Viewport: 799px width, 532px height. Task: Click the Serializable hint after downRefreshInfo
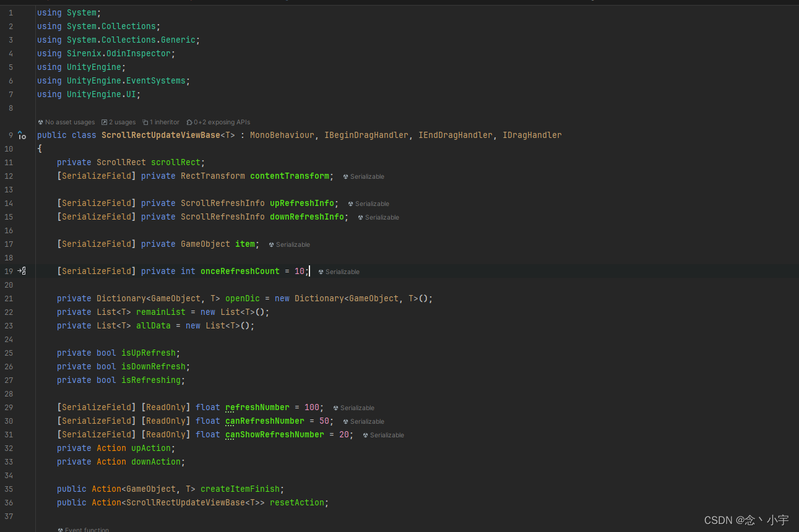coord(378,218)
